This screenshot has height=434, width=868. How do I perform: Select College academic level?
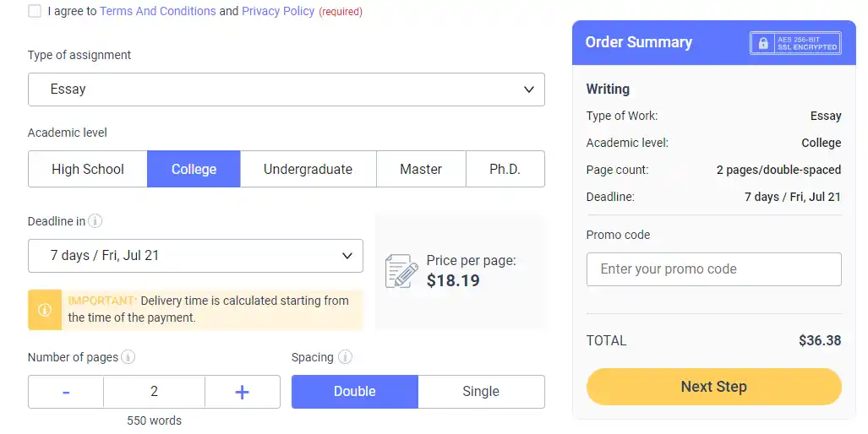tap(194, 169)
